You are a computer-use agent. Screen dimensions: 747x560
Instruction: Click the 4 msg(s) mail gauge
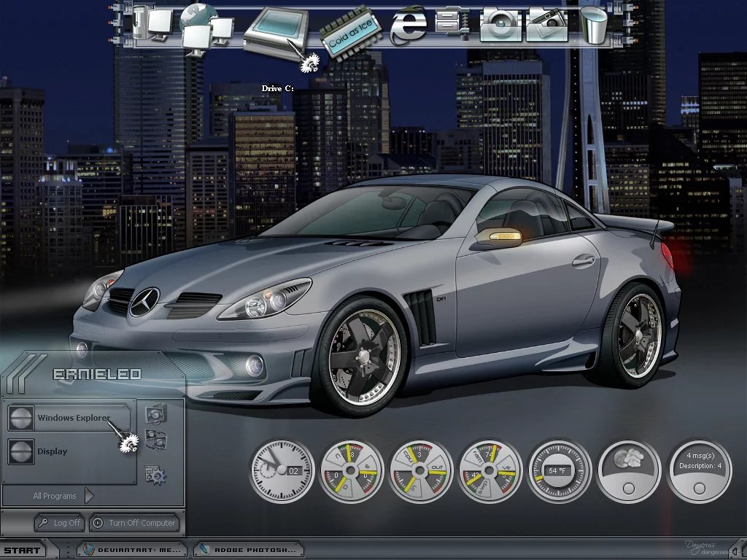(699, 470)
